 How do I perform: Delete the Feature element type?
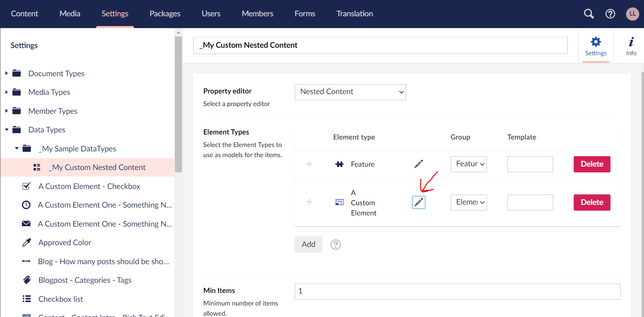pos(592,164)
